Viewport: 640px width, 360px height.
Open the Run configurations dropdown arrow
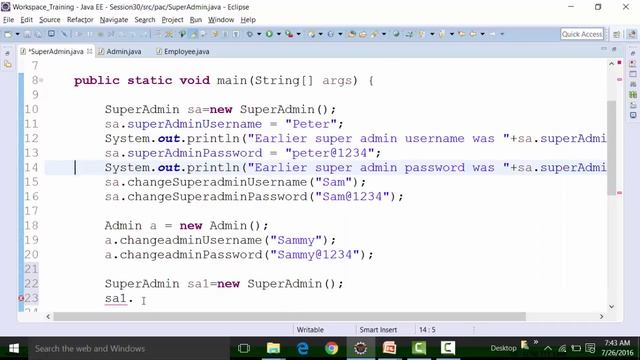pos(279,34)
